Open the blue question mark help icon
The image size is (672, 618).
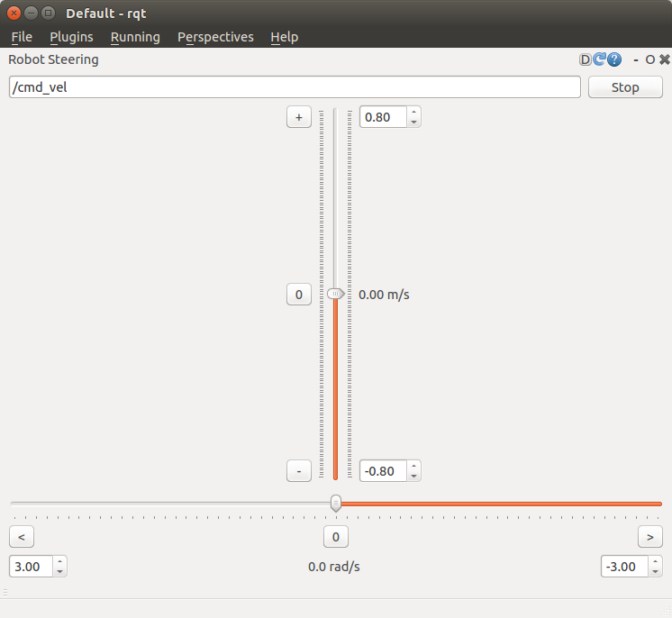point(614,59)
